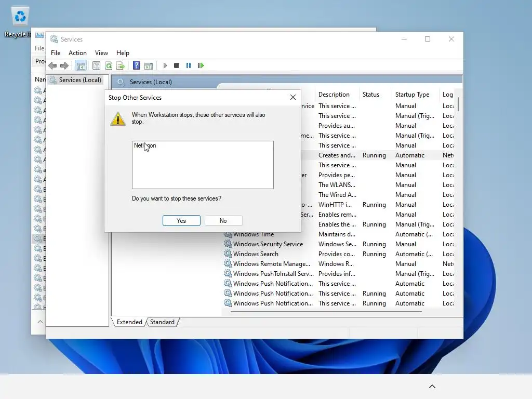Toggle the Show/Hide Action Pane icon
The height and width of the screenshot is (399, 532).
[149, 65]
